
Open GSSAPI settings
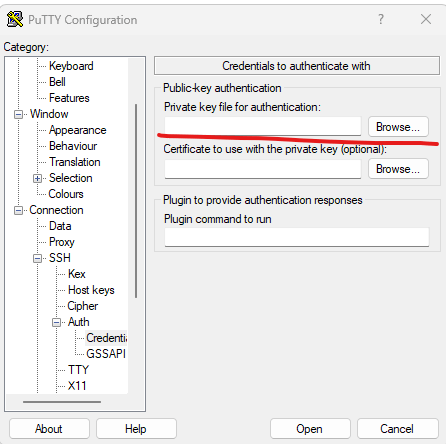click(106, 354)
